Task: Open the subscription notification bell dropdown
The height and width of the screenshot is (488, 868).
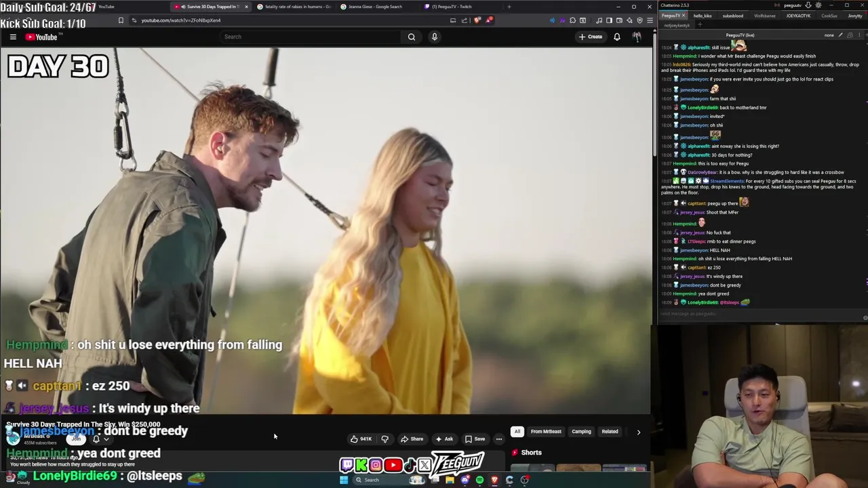Action: coord(100,439)
